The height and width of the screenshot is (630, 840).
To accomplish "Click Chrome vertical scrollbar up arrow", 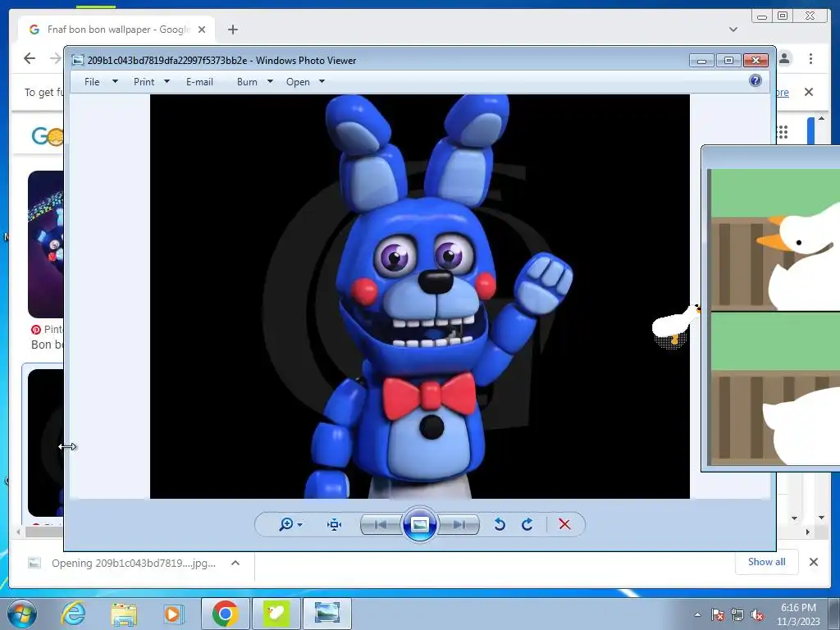I will coord(821,118).
